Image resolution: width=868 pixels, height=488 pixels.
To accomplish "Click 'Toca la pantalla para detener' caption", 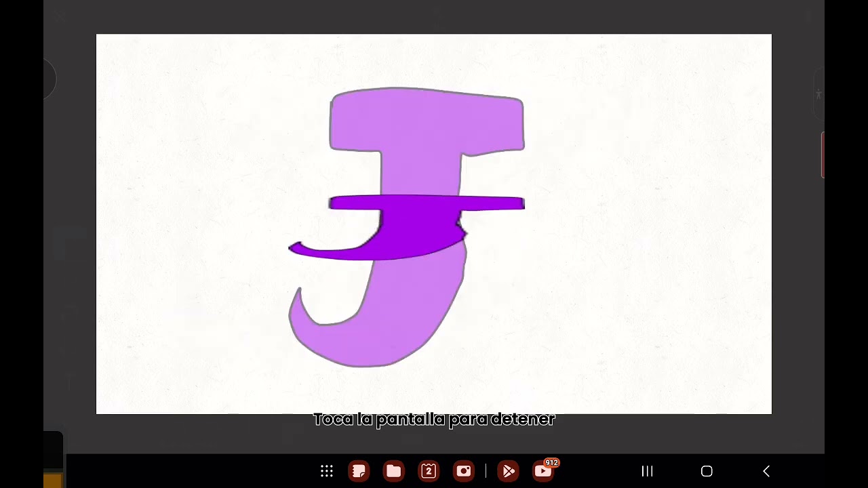I will click(434, 420).
